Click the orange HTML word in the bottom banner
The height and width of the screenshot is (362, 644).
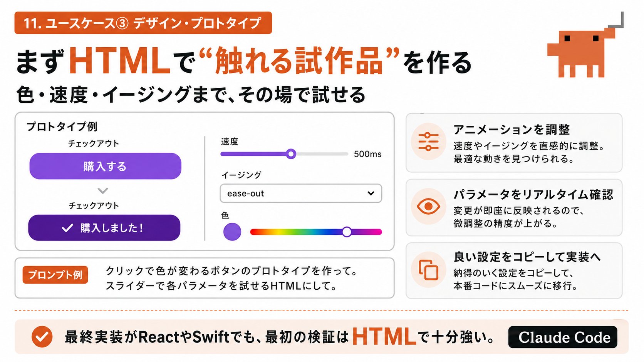384,337
